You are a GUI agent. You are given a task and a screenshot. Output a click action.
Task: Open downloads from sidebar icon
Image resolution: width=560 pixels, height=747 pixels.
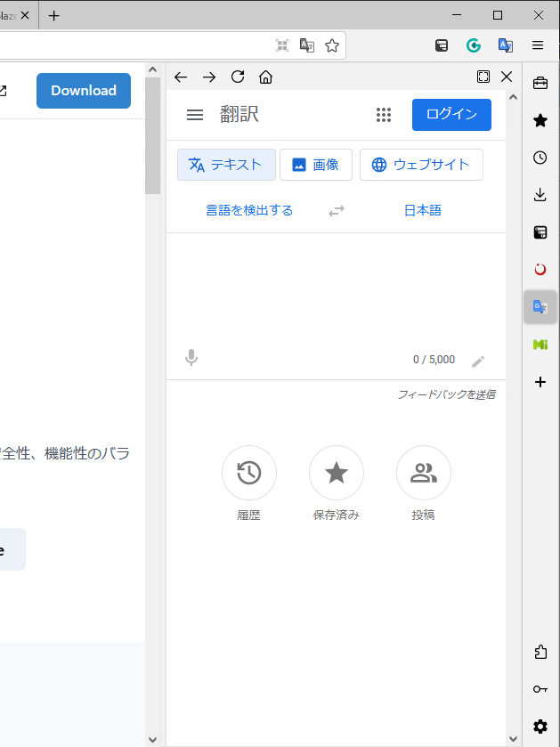coord(540,195)
